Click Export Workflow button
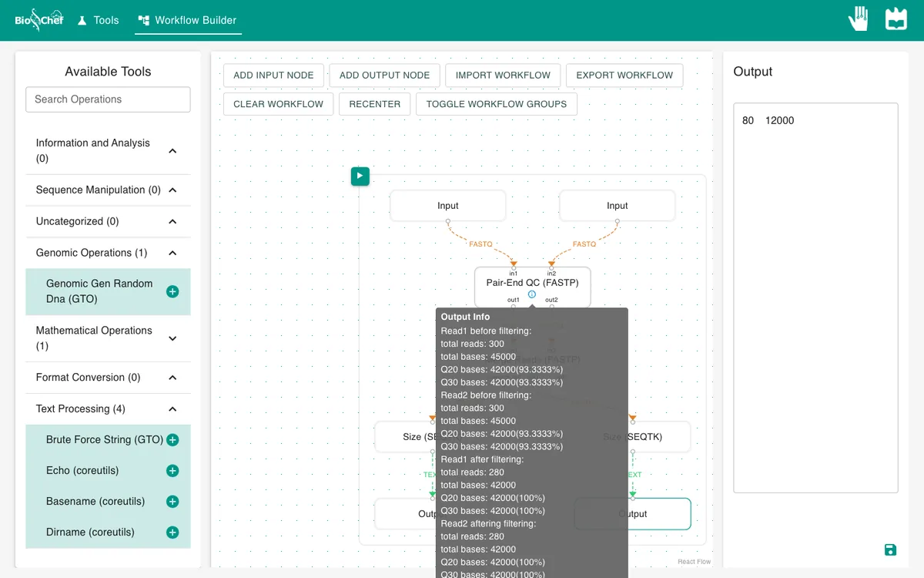 pos(624,75)
